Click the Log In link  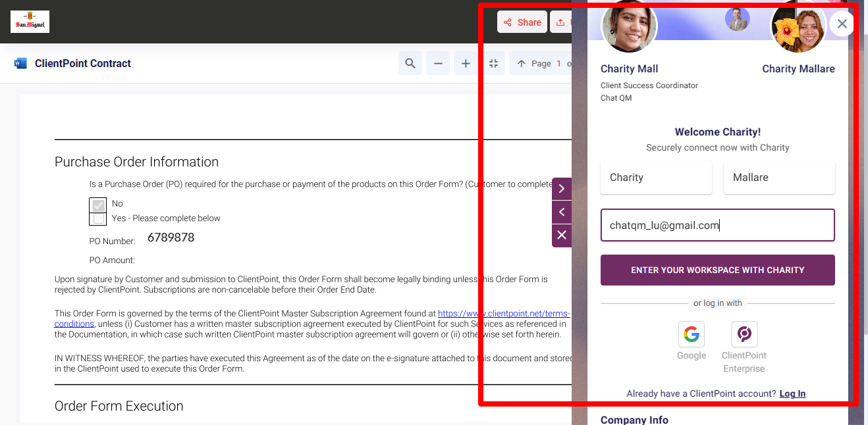(x=792, y=393)
